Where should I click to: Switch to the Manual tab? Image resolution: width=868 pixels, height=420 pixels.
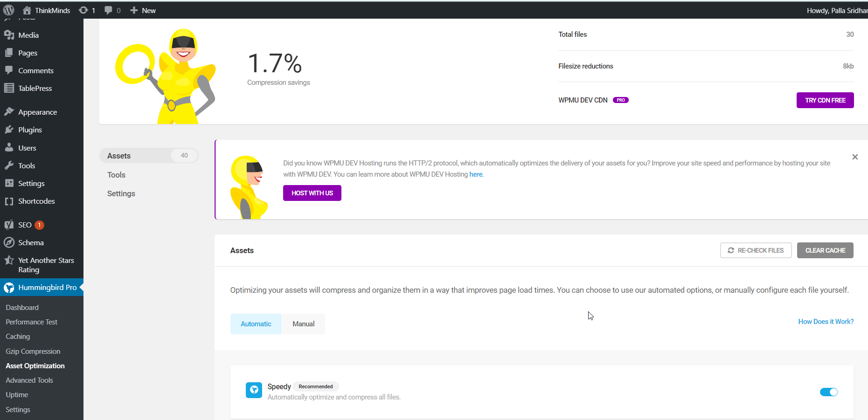click(x=303, y=324)
